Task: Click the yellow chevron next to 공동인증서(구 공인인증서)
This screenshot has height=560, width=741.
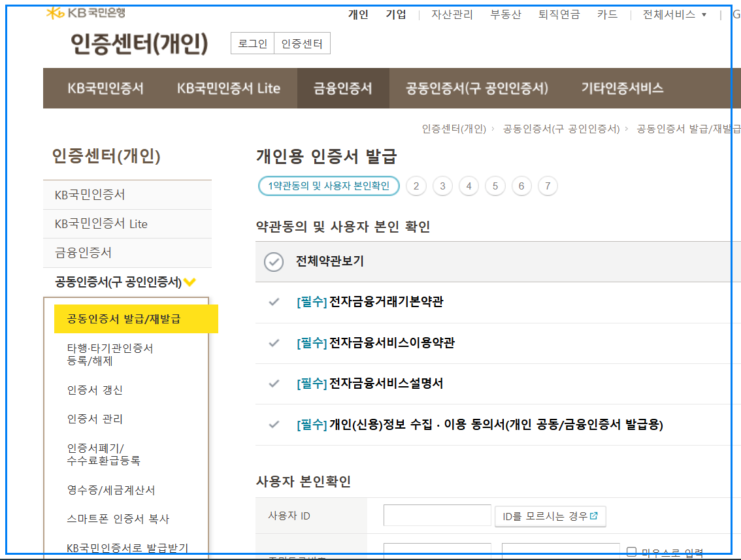Action: point(190,282)
